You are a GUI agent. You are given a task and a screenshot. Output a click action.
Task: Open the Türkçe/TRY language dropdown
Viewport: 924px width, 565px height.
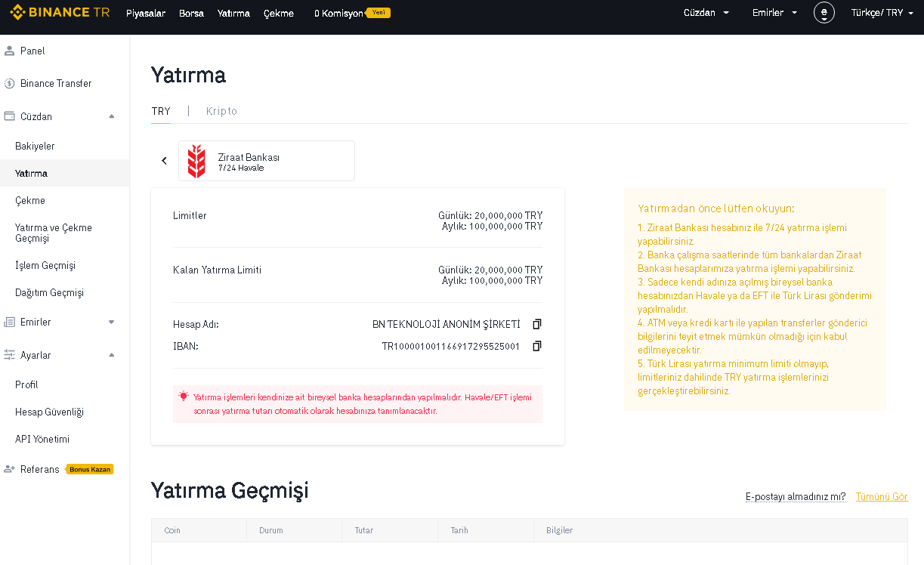pyautogui.click(x=882, y=13)
